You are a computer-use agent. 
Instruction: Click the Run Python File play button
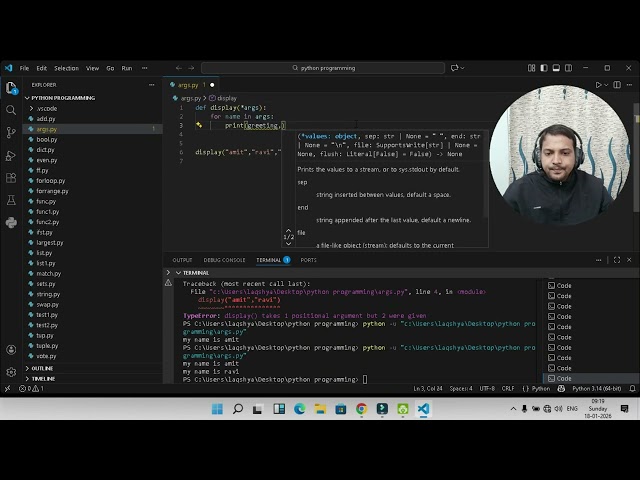(x=598, y=85)
